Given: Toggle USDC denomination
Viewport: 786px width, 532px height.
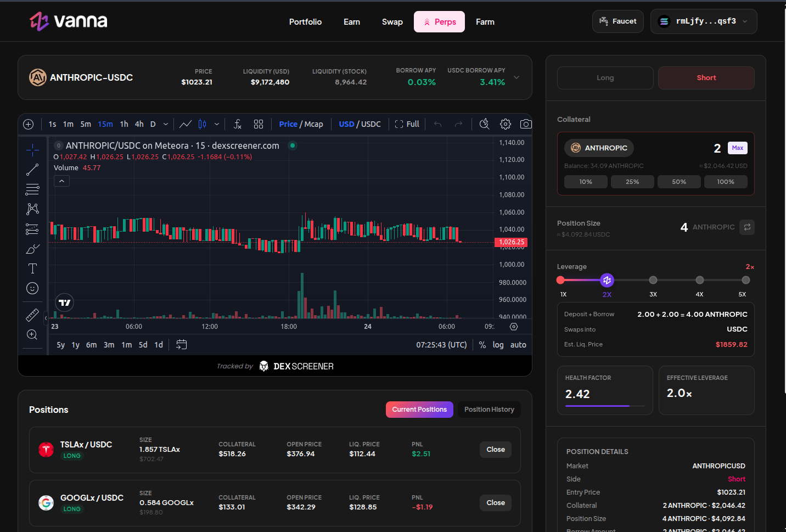Looking at the screenshot, I should point(371,124).
